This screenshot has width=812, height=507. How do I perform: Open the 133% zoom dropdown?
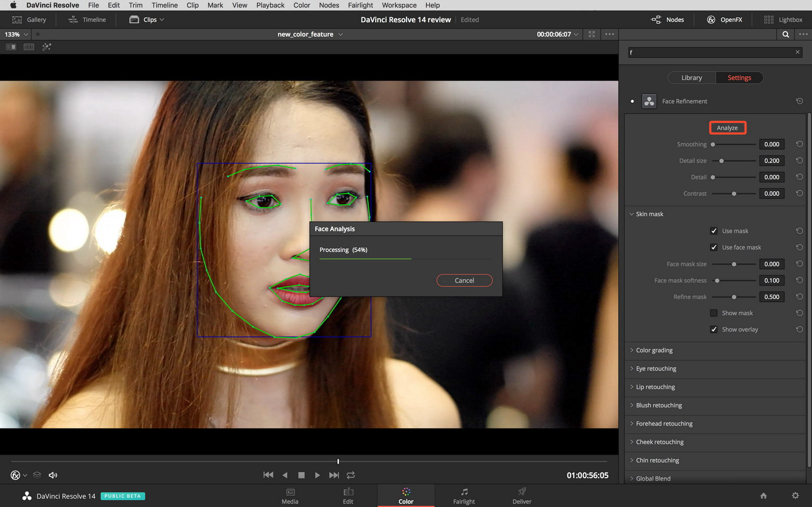[x=16, y=34]
